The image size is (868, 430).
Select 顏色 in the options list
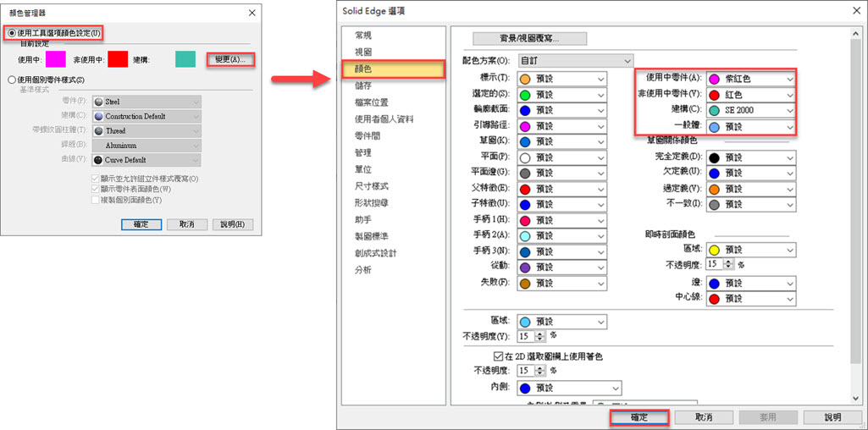tap(394, 69)
